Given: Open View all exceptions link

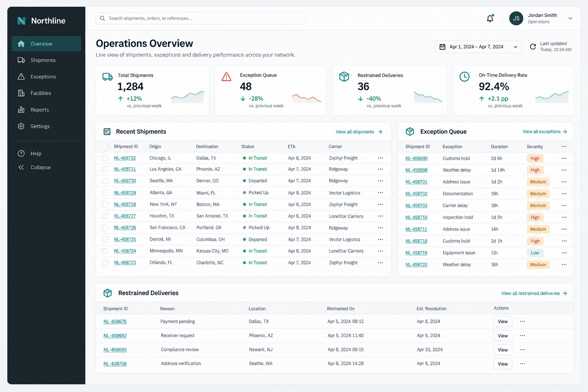Looking at the screenshot, I should pyautogui.click(x=545, y=132).
